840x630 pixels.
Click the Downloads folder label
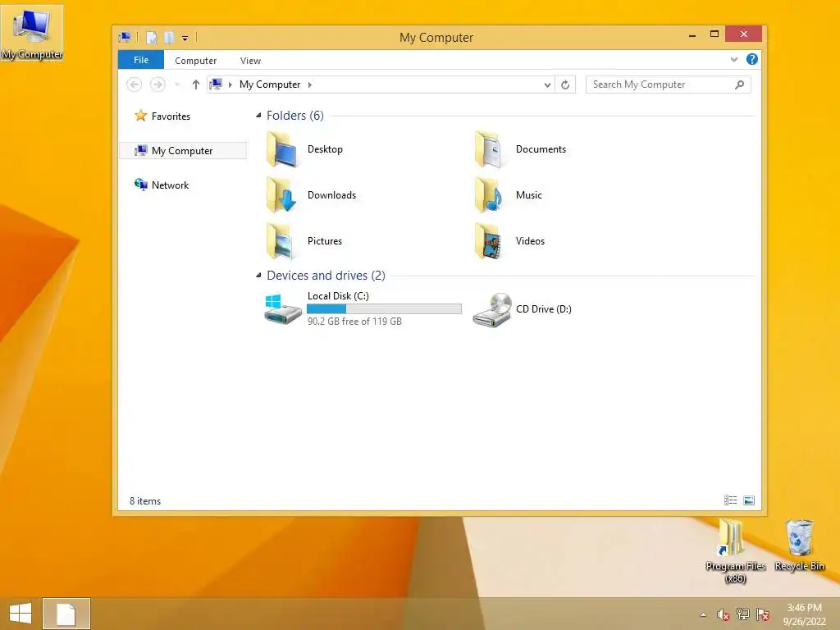tap(331, 195)
